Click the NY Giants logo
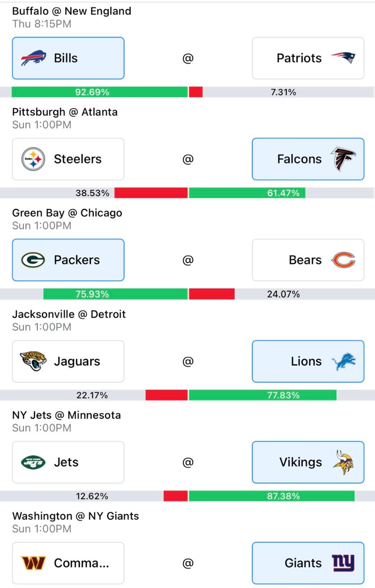The width and height of the screenshot is (375, 588). [343, 563]
